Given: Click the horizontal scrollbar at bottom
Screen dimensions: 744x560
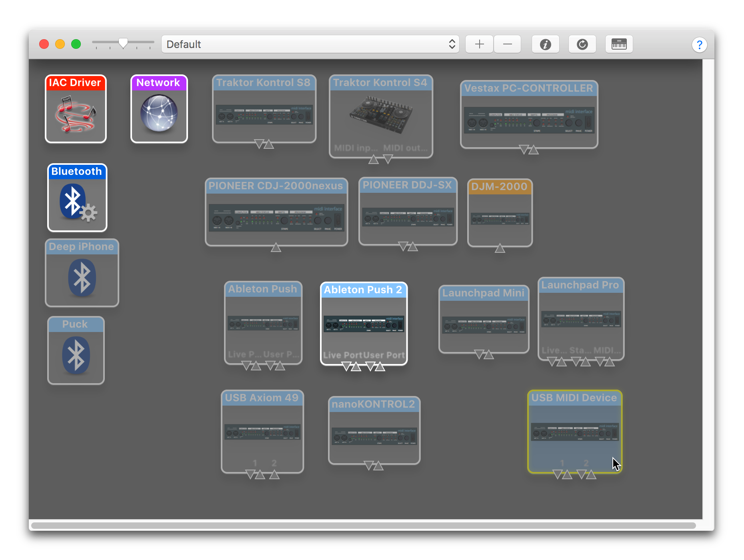Looking at the screenshot, I should coord(364,525).
